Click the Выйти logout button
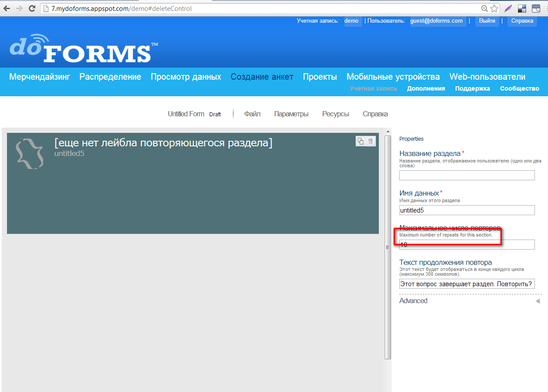Image resolution: width=548 pixels, height=392 pixels. pyautogui.click(x=487, y=21)
